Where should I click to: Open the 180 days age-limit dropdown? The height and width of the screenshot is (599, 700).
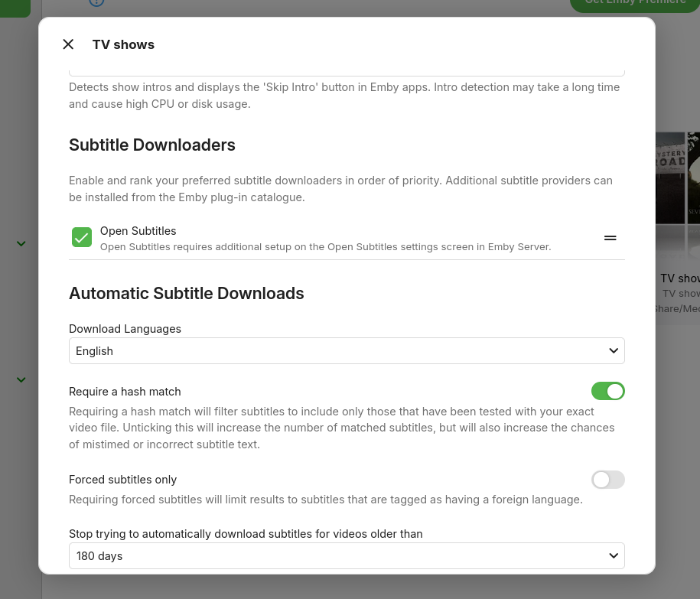[x=347, y=556]
